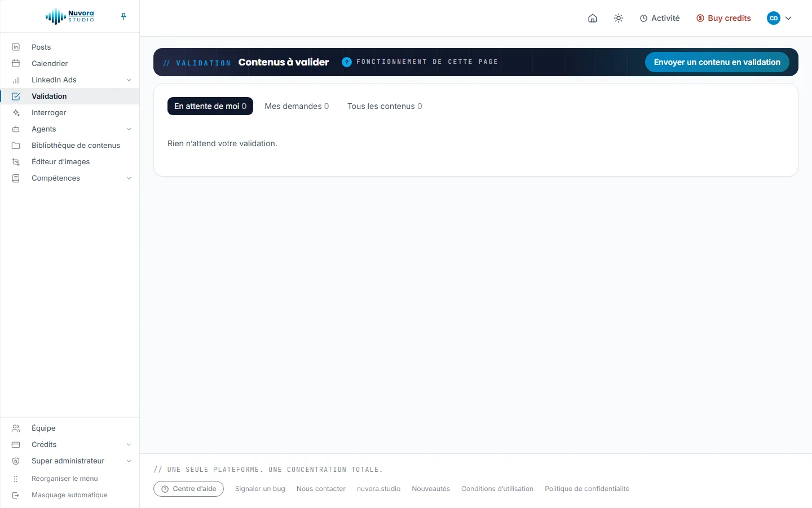The width and height of the screenshot is (812, 508).
Task: Open Calendrier in the sidebar
Action: tap(70, 63)
